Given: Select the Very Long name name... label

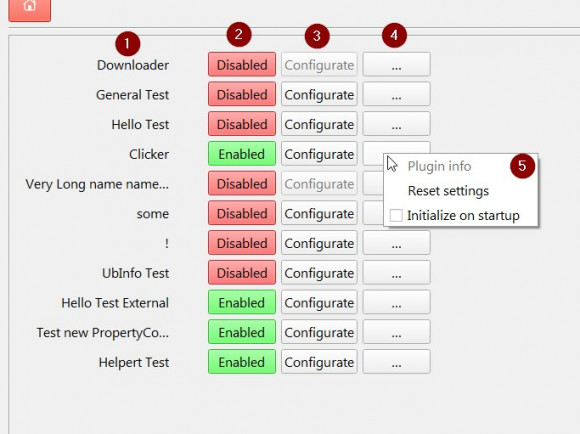Looking at the screenshot, I should tap(97, 184).
